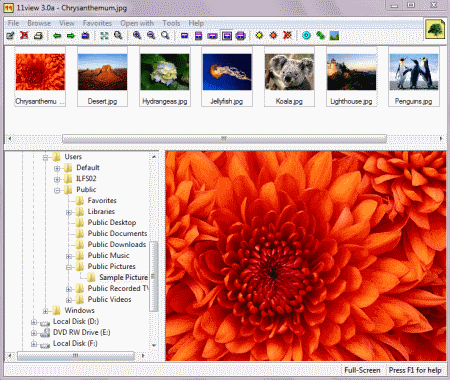The width and height of the screenshot is (450, 380).
Task: Select the highlighted fourth fit-mode icon
Action: 227,35
